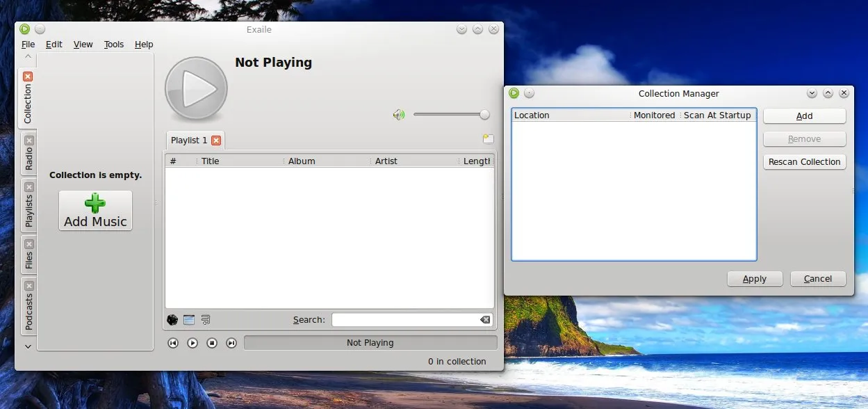Open the Tools menu

point(113,45)
